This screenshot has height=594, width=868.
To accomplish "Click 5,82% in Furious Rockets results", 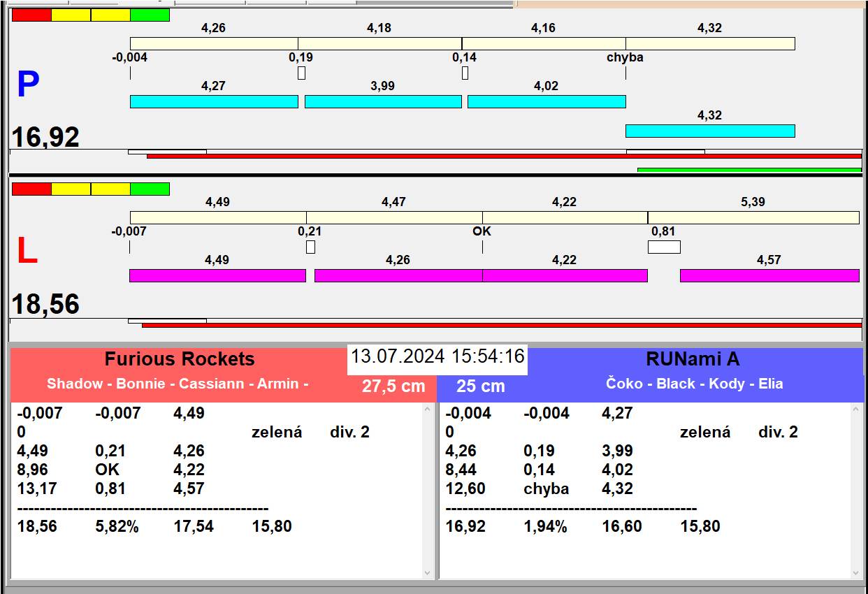I will pos(117,526).
